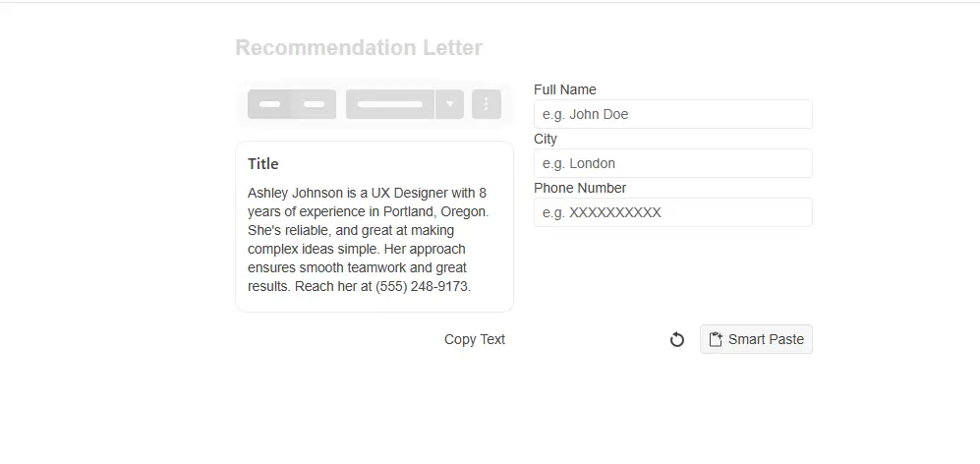Click the Smart Paste button label

pos(766,339)
